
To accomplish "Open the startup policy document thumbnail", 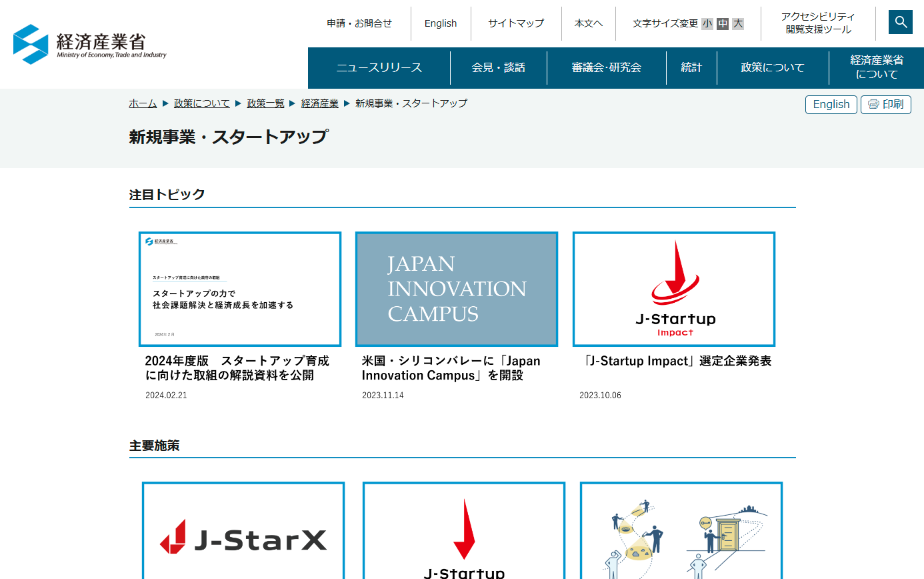I will pyautogui.click(x=240, y=289).
